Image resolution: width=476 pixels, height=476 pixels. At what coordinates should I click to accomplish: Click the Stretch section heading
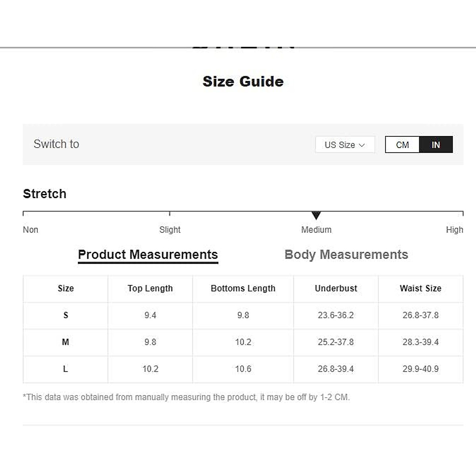click(45, 194)
